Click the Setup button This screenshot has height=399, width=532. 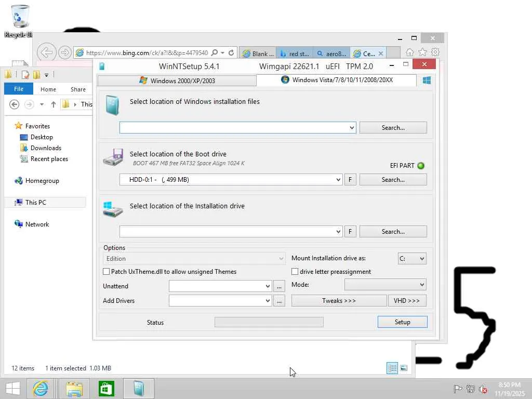(x=403, y=322)
